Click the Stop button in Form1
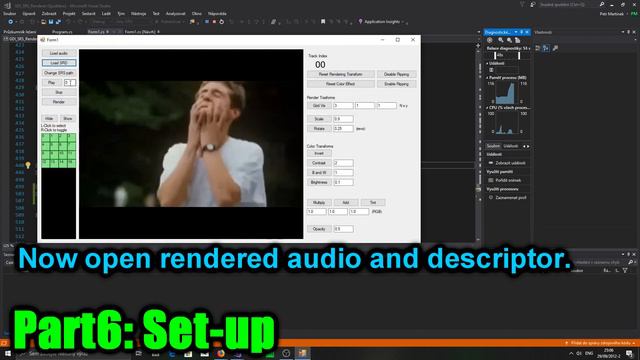 pos(59,92)
